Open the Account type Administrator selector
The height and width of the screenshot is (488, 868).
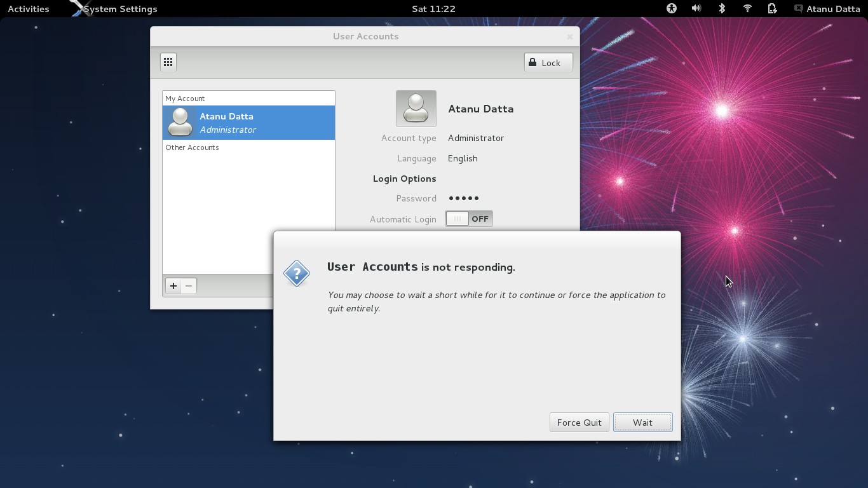pyautogui.click(x=475, y=138)
